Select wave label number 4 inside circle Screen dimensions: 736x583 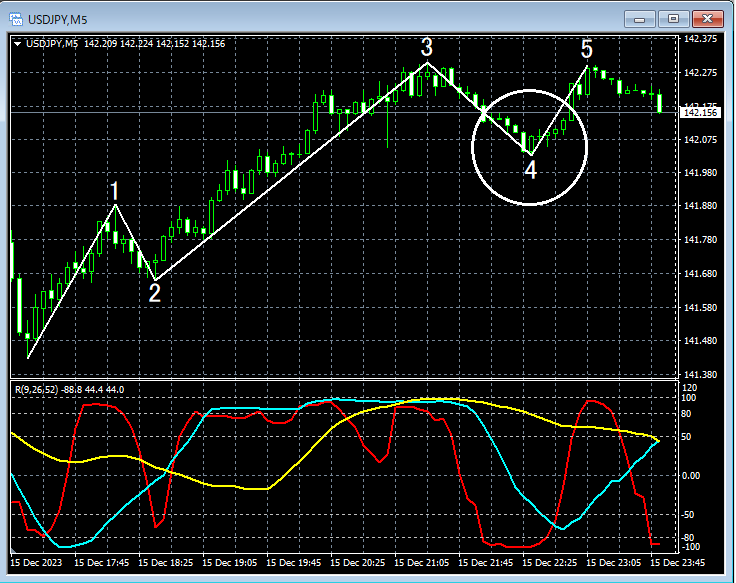(x=530, y=170)
